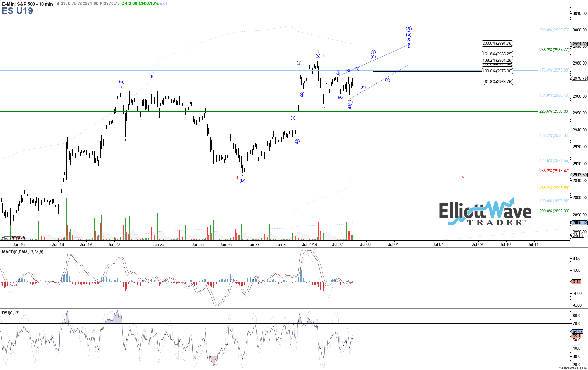Select the 223.6%(2950.80) green Fibonacci label
Viewport: 588px width, 370px height.
click(554, 111)
